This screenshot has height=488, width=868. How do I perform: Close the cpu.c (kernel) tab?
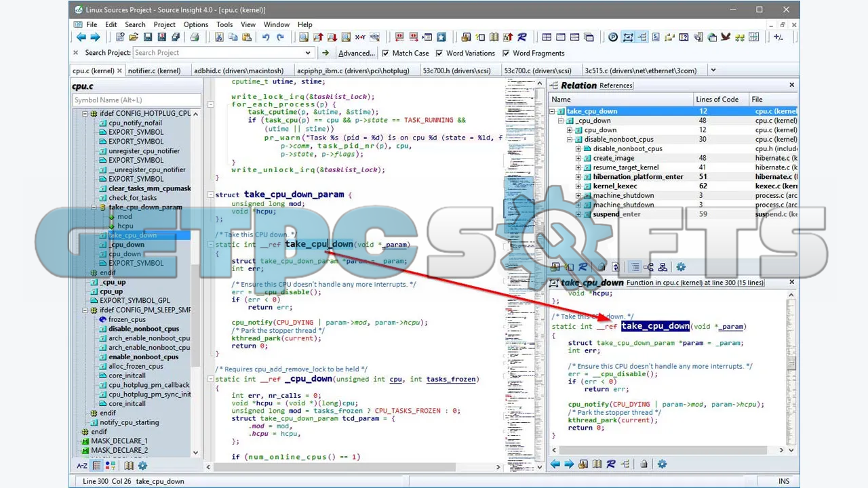(119, 70)
